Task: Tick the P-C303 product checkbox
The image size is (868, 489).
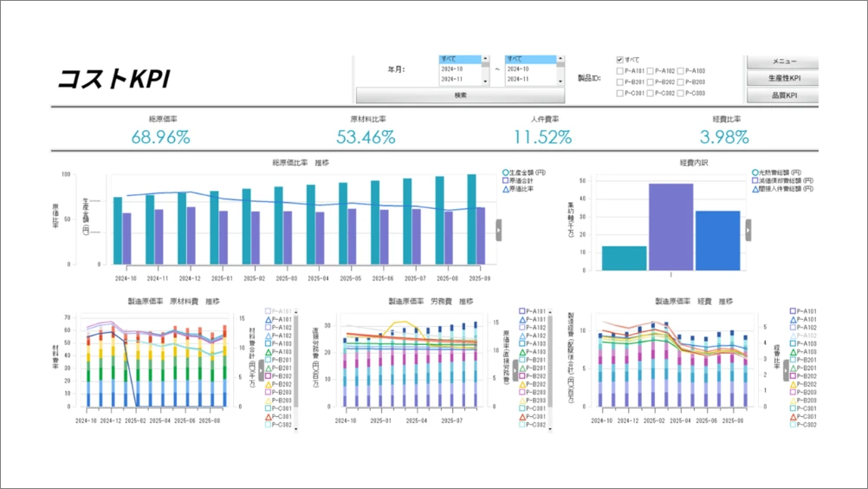Action: pyautogui.click(x=682, y=94)
